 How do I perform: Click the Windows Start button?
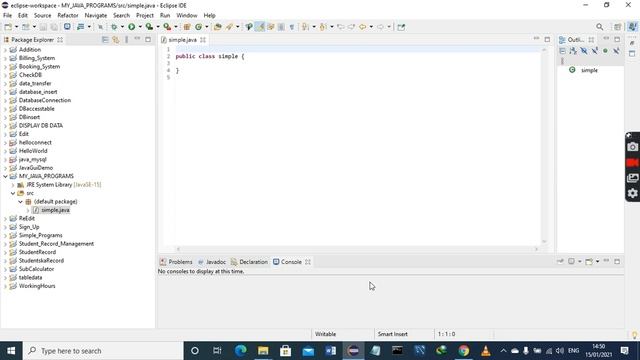coord(11,351)
